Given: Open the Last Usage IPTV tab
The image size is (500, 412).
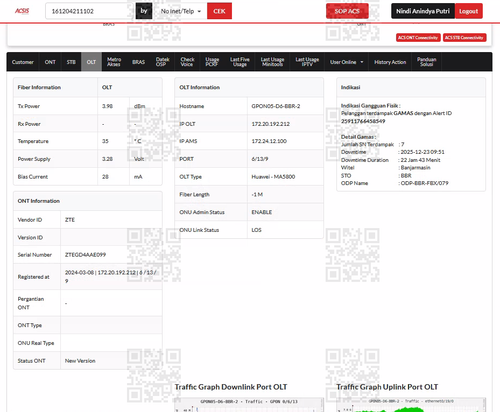Looking at the screenshot, I should pyautogui.click(x=307, y=62).
